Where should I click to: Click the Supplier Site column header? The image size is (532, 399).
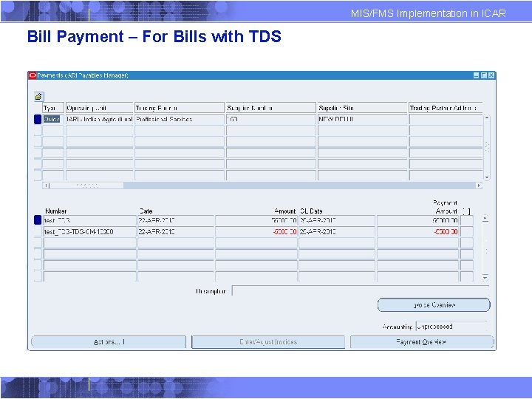click(362, 108)
